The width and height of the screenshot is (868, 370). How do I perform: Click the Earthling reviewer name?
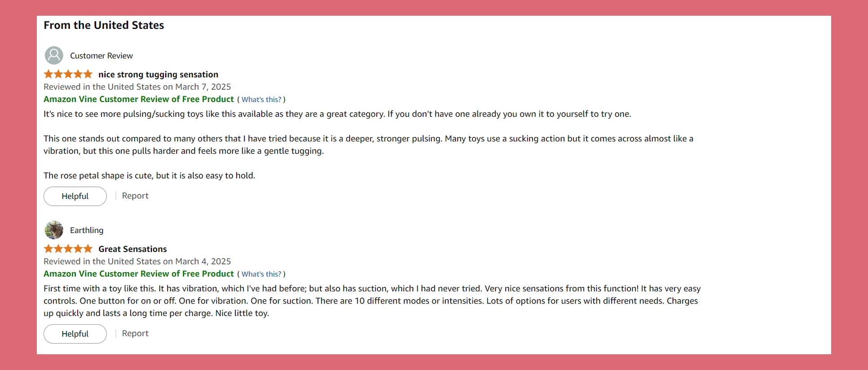click(x=87, y=230)
